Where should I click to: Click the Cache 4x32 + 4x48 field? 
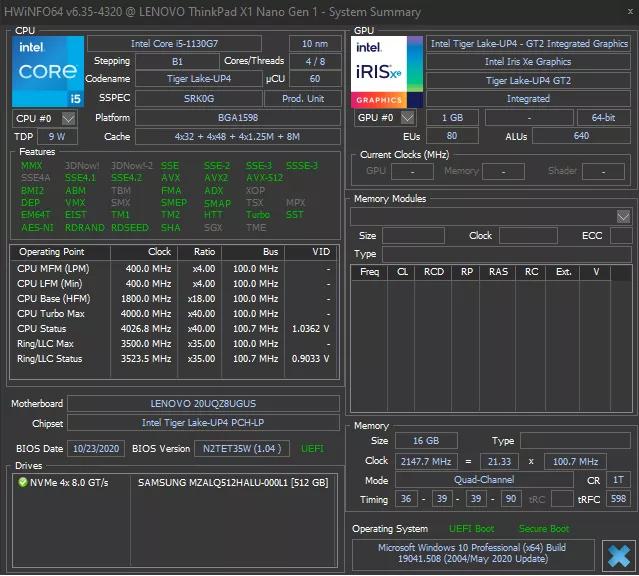(238, 137)
